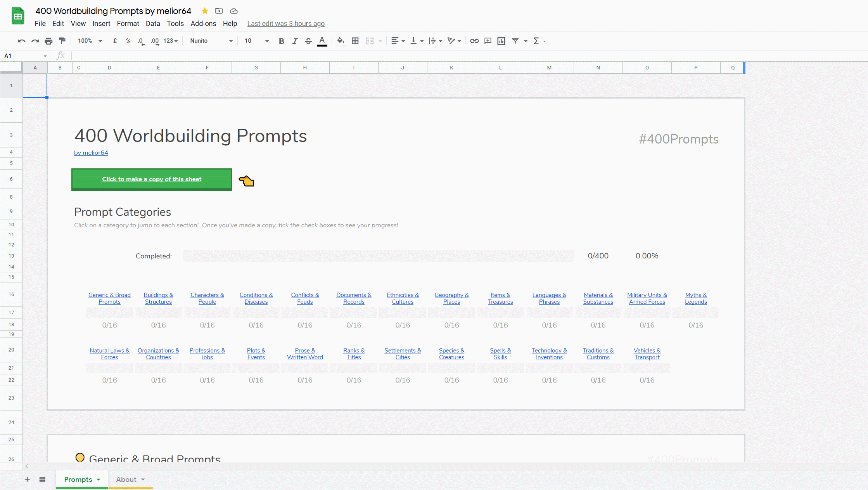Switch to the About sheet tab

pyautogui.click(x=126, y=480)
